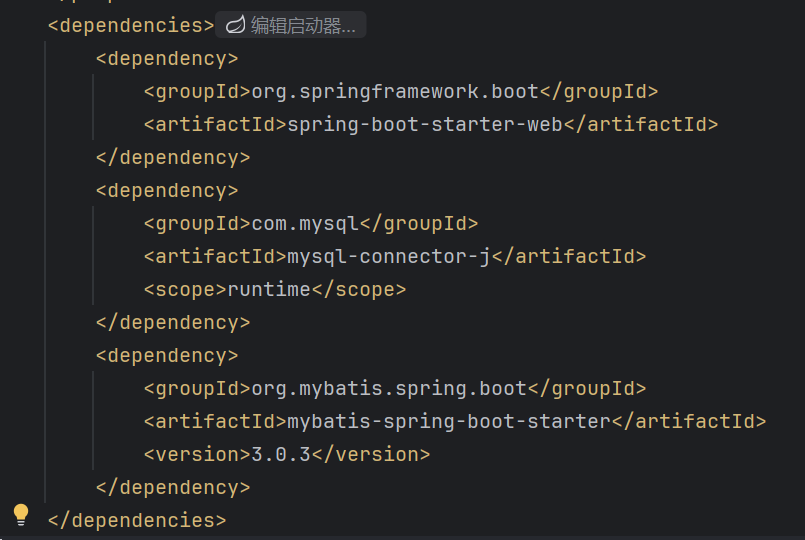Viewport: 805px width, 540px height.
Task: Click mybatis-spring-boot-starter artifactId text
Action: (449, 421)
